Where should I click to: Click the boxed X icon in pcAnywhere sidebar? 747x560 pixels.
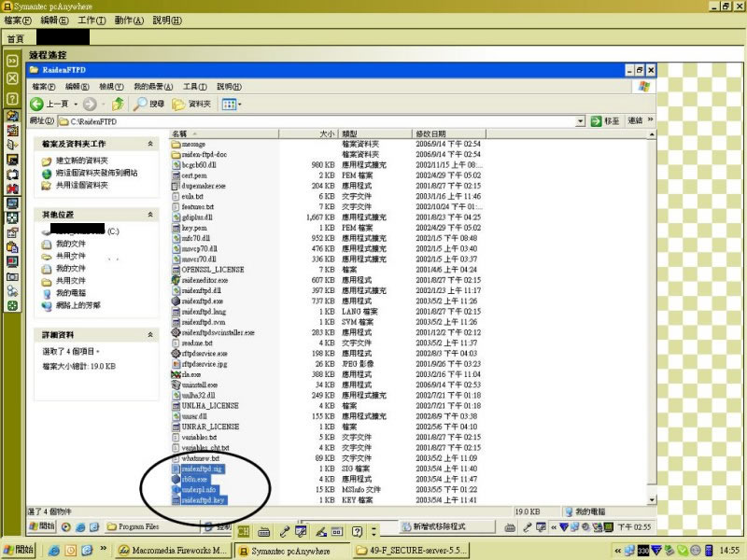[12, 78]
